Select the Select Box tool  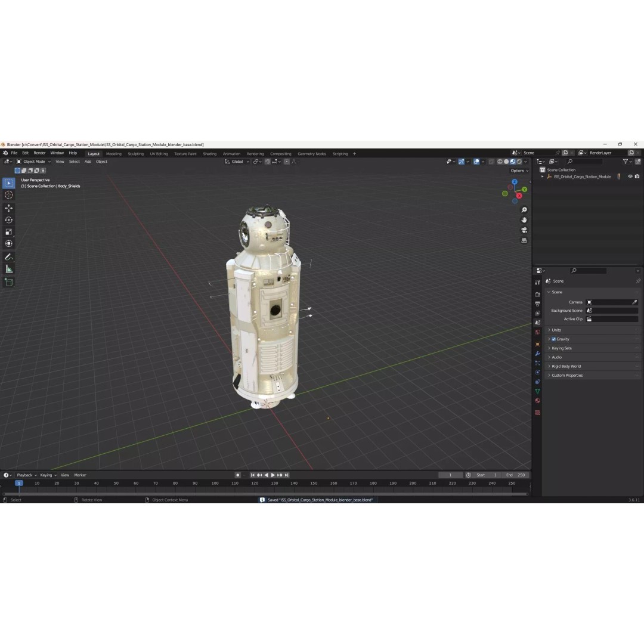point(8,183)
